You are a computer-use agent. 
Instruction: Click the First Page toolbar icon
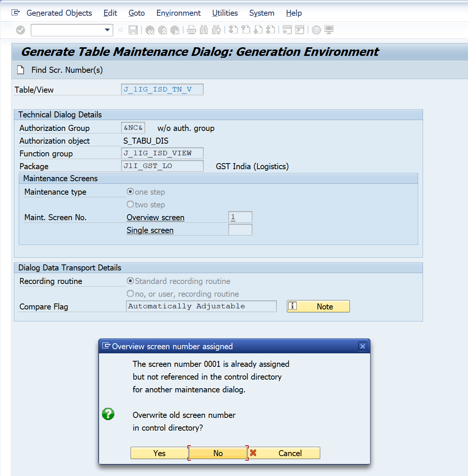click(x=233, y=30)
